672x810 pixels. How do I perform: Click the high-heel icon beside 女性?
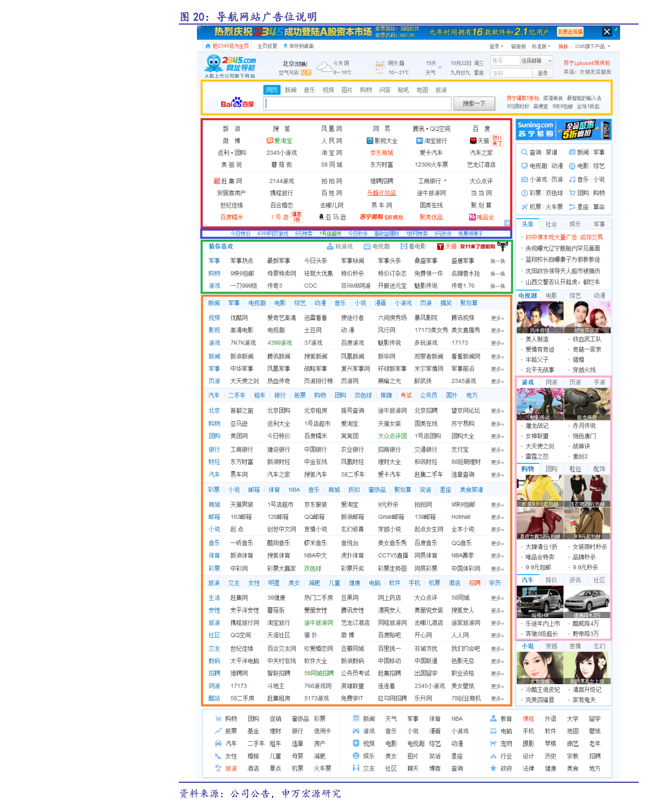[218, 756]
